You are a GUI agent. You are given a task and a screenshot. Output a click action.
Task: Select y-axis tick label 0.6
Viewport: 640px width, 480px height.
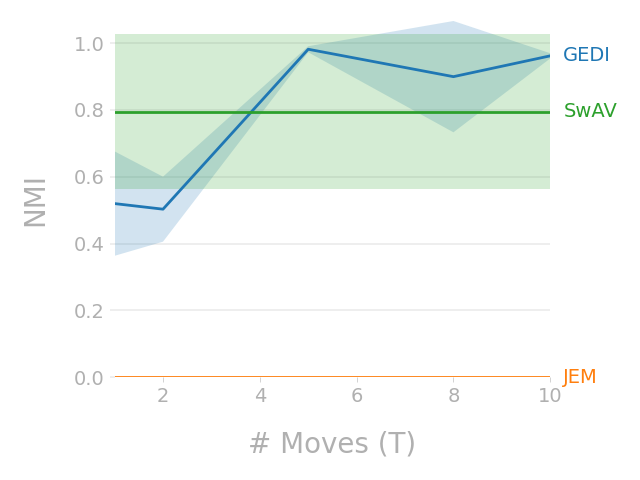[89, 177]
